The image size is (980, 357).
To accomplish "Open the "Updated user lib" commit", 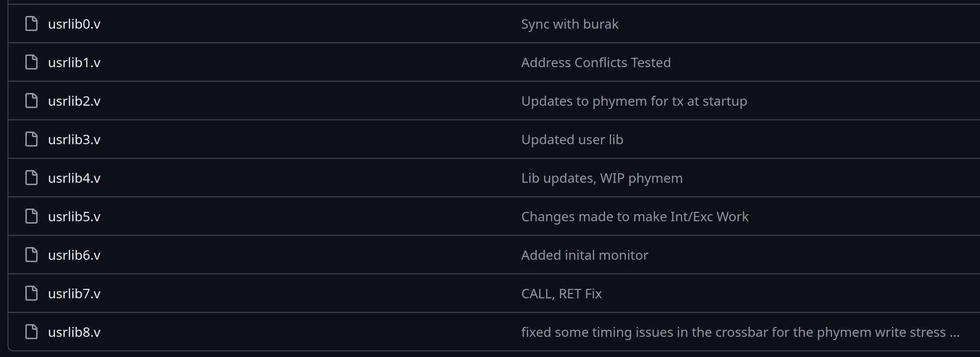I will tap(572, 140).
